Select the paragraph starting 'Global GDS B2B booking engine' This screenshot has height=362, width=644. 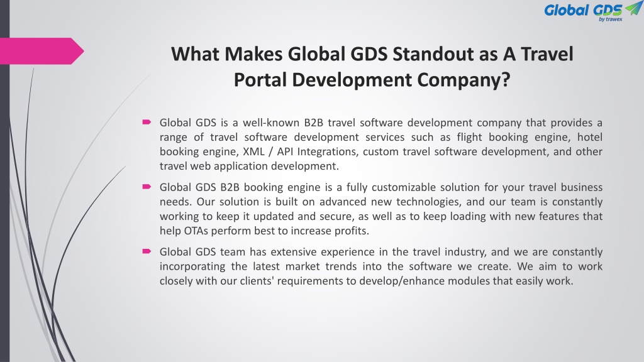point(380,209)
